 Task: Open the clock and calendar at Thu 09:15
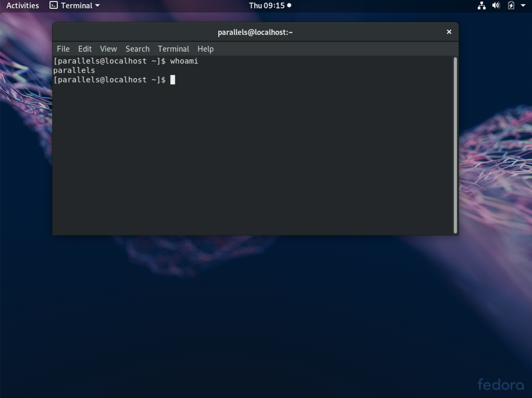(270, 5)
